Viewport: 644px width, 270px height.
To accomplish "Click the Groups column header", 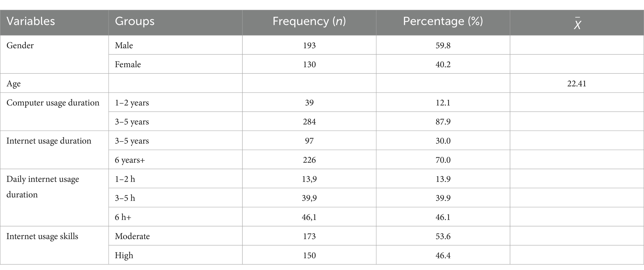I will 135,21.
